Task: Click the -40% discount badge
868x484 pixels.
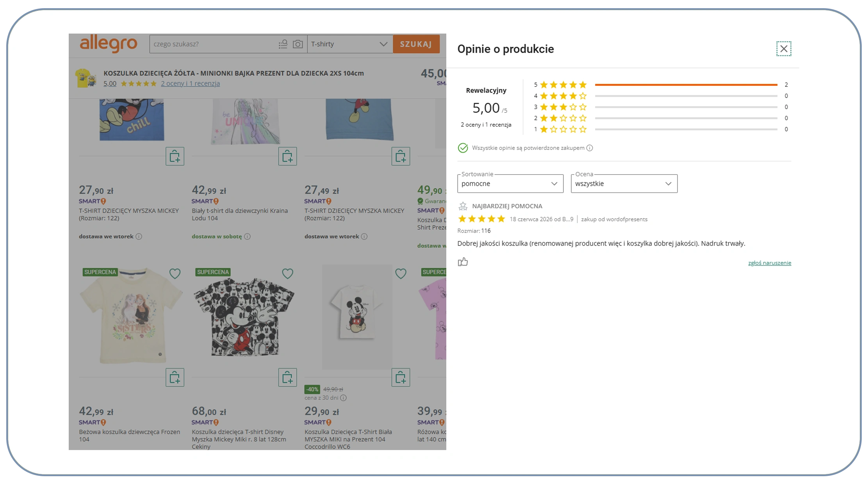Action: (x=312, y=389)
